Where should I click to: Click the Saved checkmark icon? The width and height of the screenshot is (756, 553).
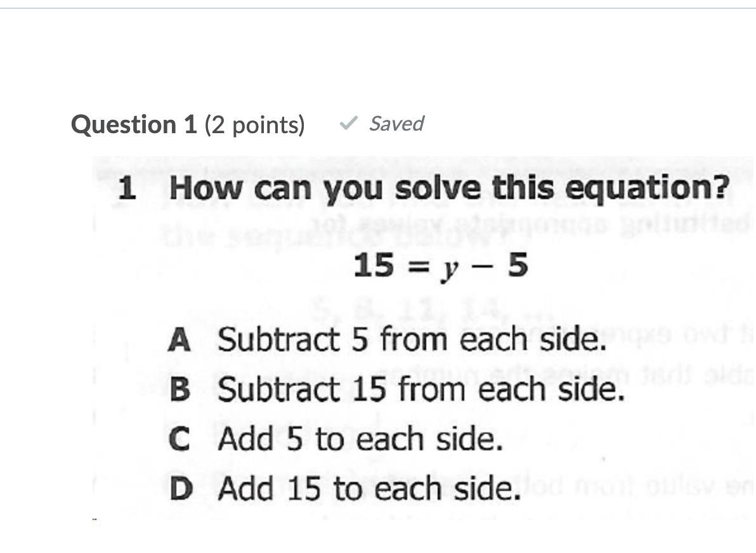[x=348, y=123]
